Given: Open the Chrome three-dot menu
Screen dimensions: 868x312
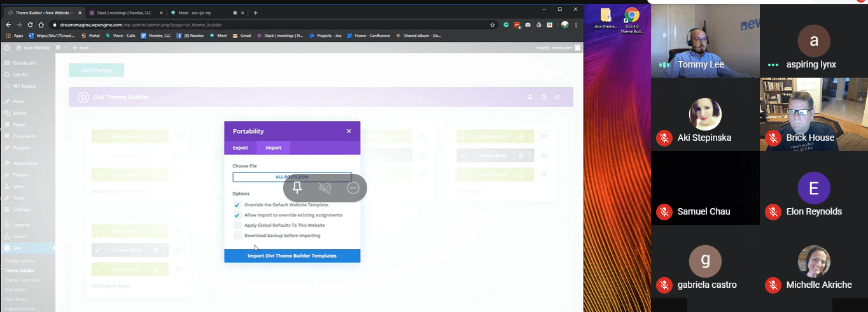Looking at the screenshot, I should 577,25.
